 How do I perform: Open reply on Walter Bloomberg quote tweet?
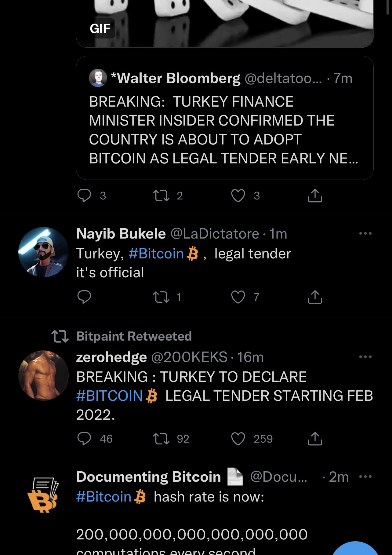click(84, 195)
